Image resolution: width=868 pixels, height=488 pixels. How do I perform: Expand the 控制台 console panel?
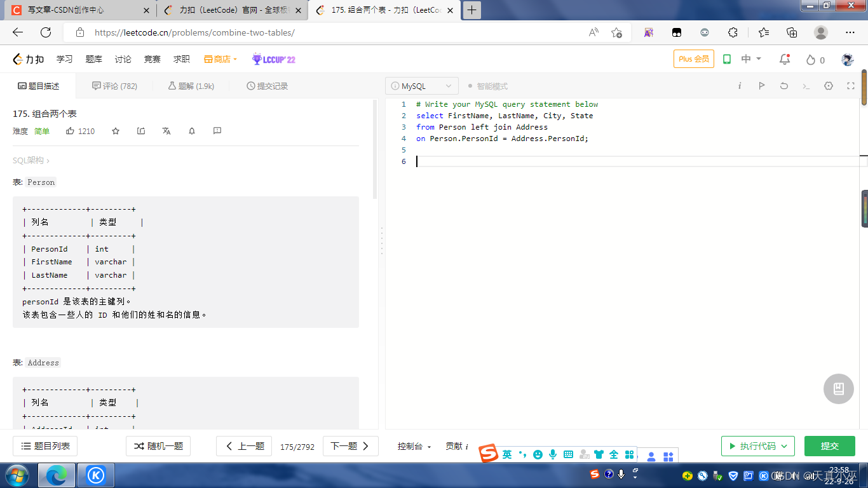[x=414, y=446]
